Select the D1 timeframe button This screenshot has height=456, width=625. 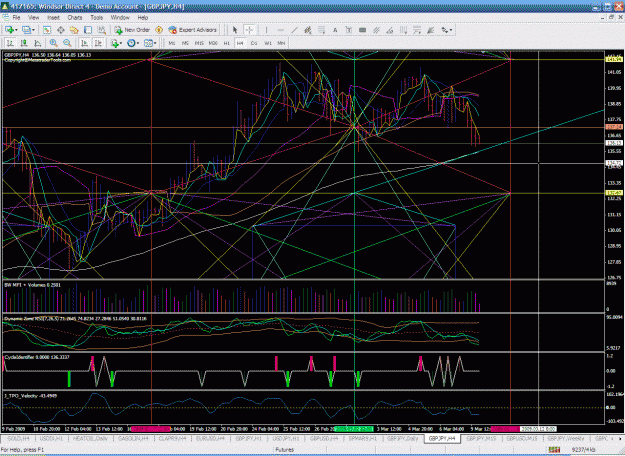pyautogui.click(x=254, y=43)
